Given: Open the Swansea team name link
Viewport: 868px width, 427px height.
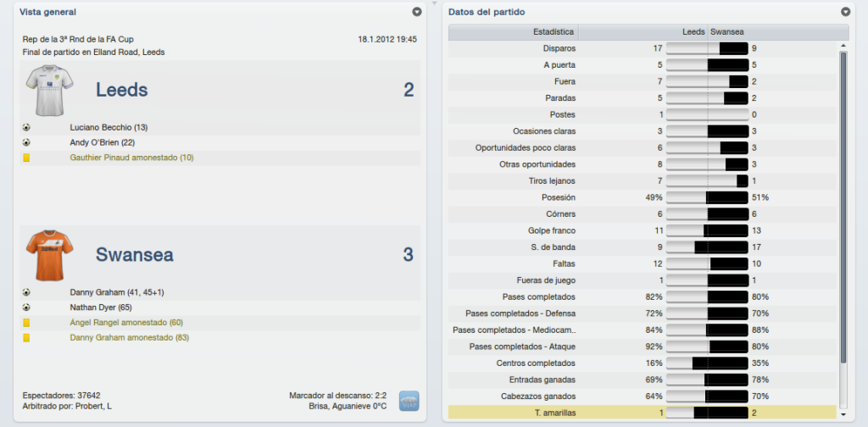Looking at the screenshot, I should point(135,254).
